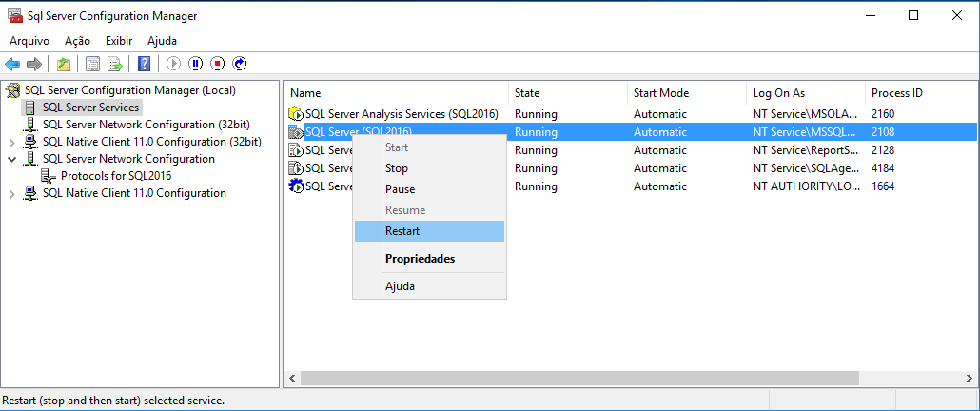This screenshot has width=980, height=411.
Task: Click the horizontal scrollbar left arrow
Action: pos(292,378)
